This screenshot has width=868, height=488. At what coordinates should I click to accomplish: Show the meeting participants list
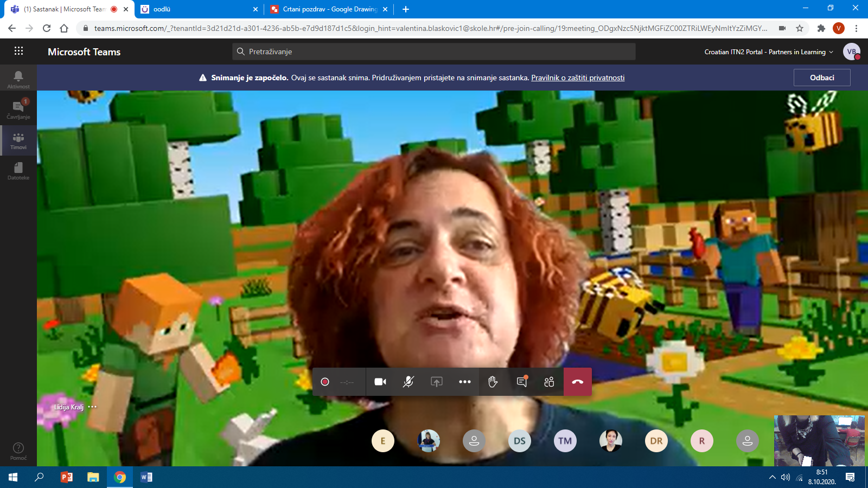[x=549, y=382]
